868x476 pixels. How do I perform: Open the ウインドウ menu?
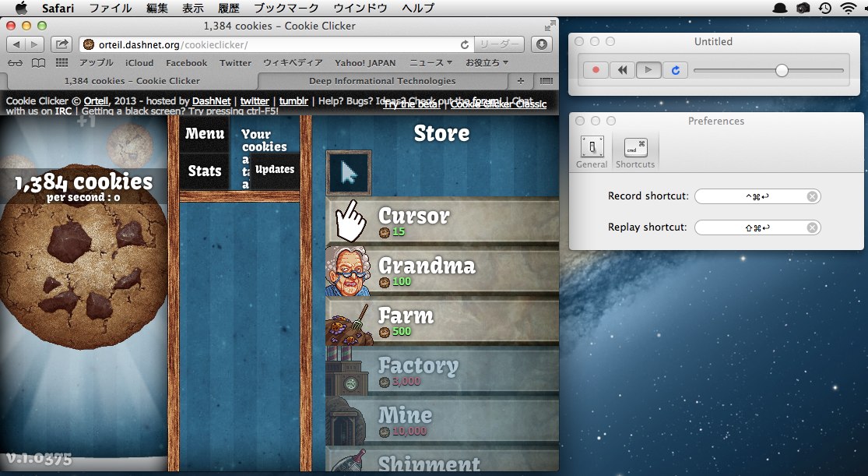[360, 8]
